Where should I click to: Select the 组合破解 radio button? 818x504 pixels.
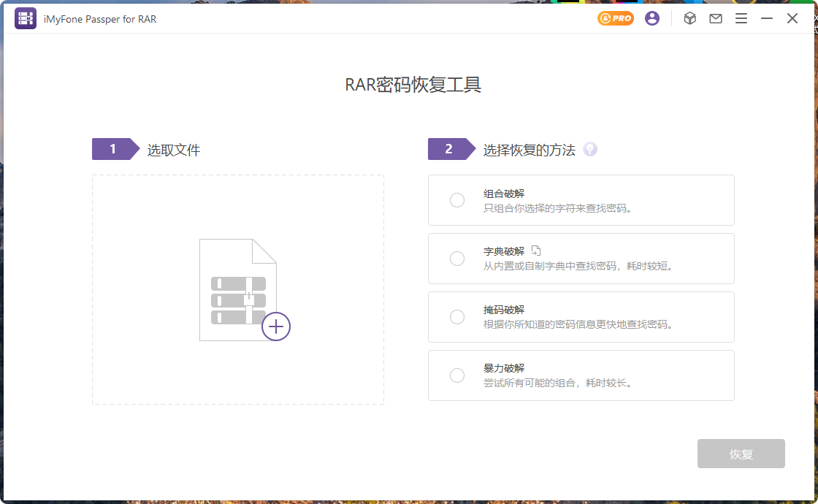point(457,200)
